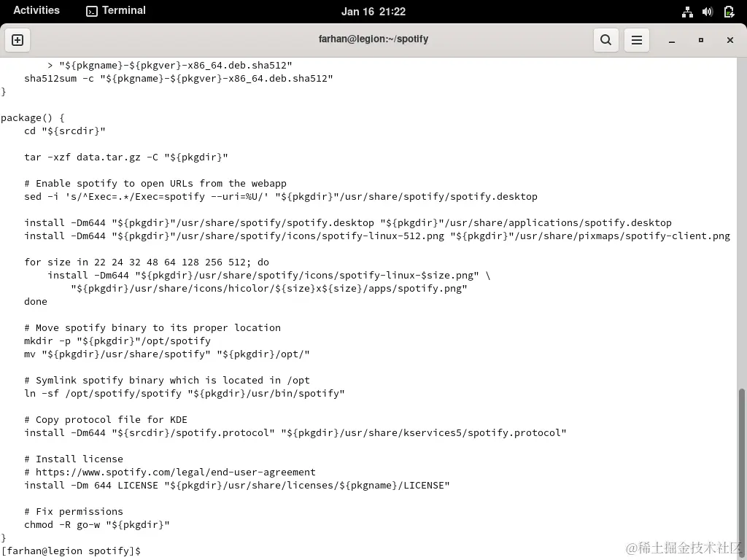Click the terminal glyph next to the Terminal label

click(x=91, y=11)
